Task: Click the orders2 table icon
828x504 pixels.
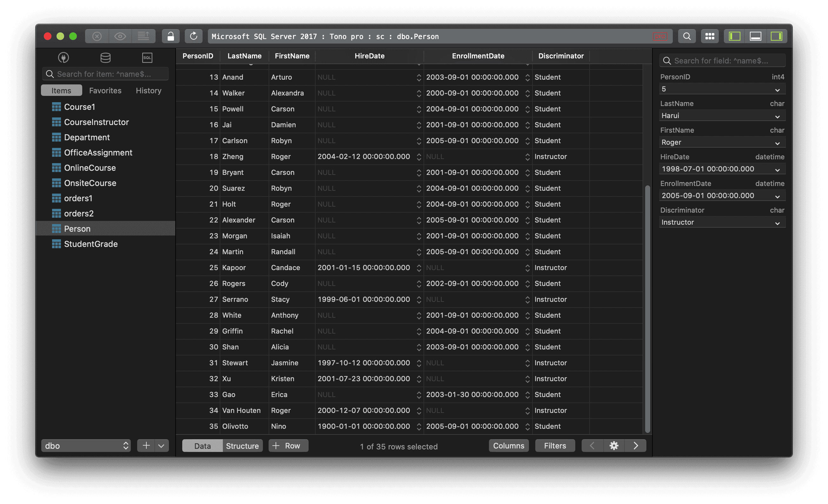Action: point(57,213)
